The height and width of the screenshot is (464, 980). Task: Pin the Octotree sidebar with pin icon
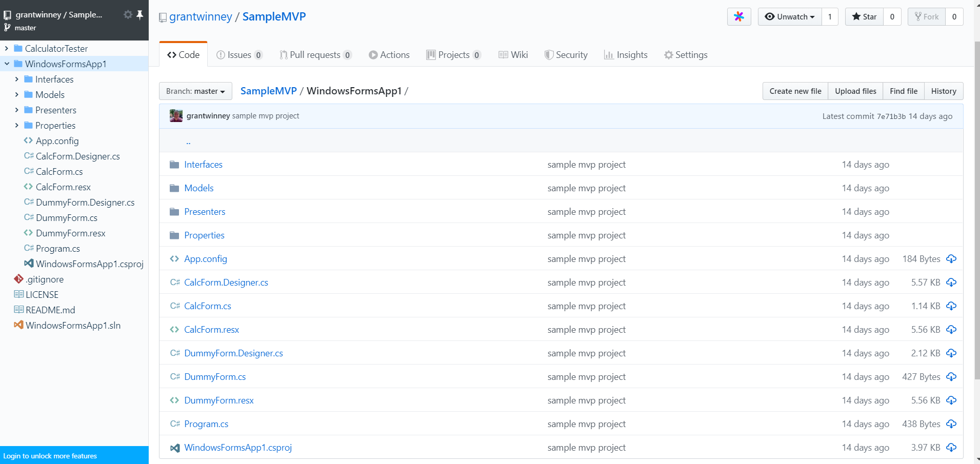point(139,15)
